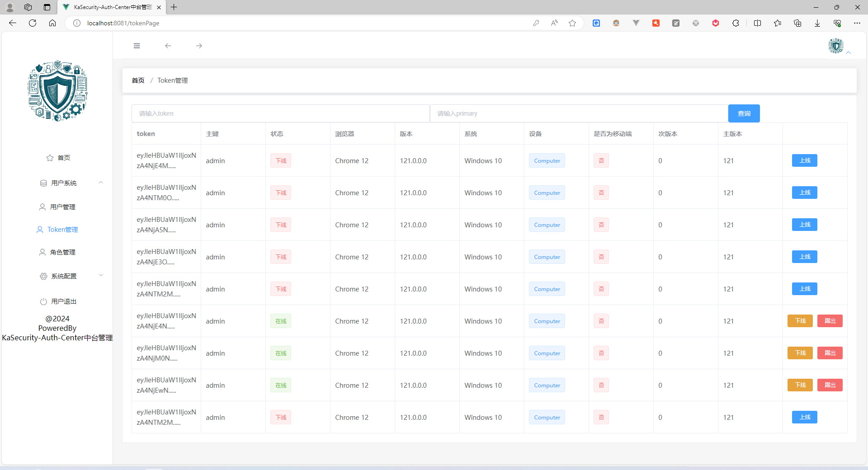Viewport: 868px width, 470px height.
Task: Click 上线 for token zA4NjA5N row
Action: pyautogui.click(x=805, y=225)
